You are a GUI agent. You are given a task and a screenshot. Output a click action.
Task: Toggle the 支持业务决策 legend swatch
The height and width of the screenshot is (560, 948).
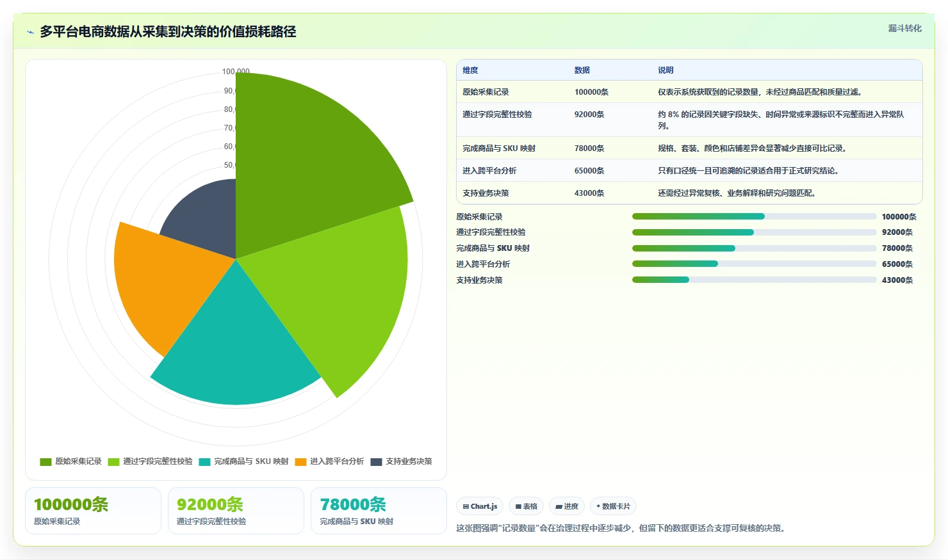coord(376,461)
